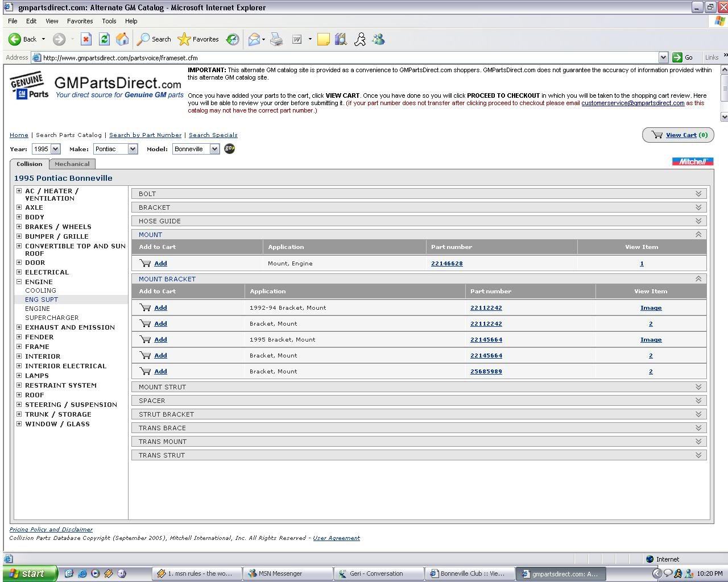Open the Mail envelope icon
This screenshot has height=582, width=728.
[x=254, y=39]
